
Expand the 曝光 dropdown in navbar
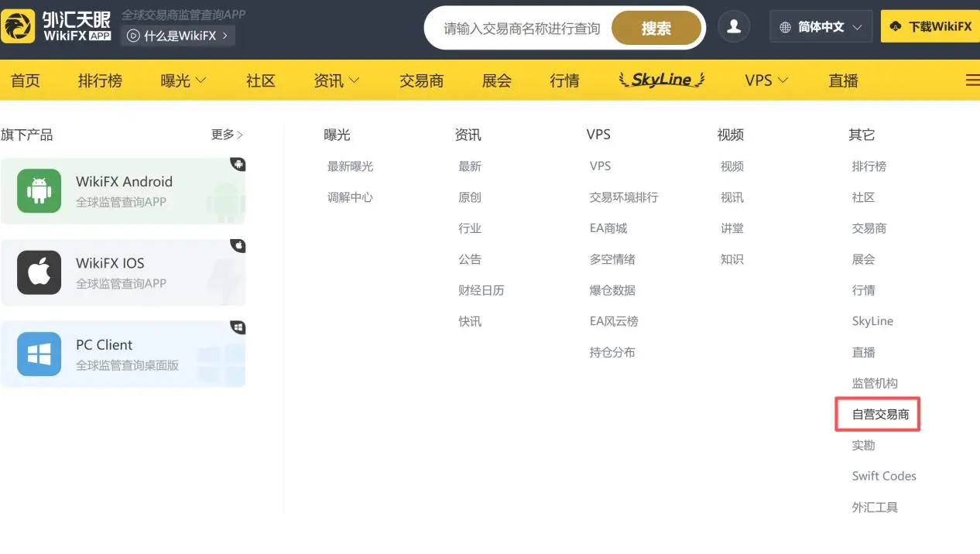pyautogui.click(x=183, y=80)
